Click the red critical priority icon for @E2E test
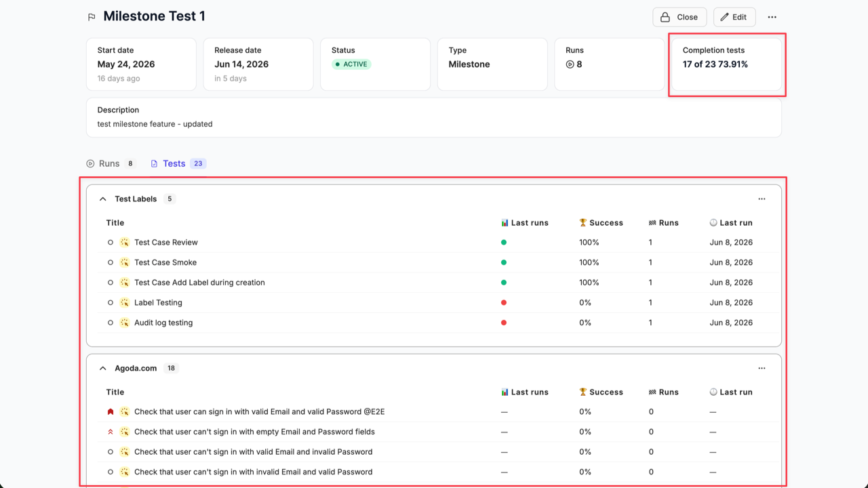This screenshot has width=868, height=488. [x=111, y=411]
